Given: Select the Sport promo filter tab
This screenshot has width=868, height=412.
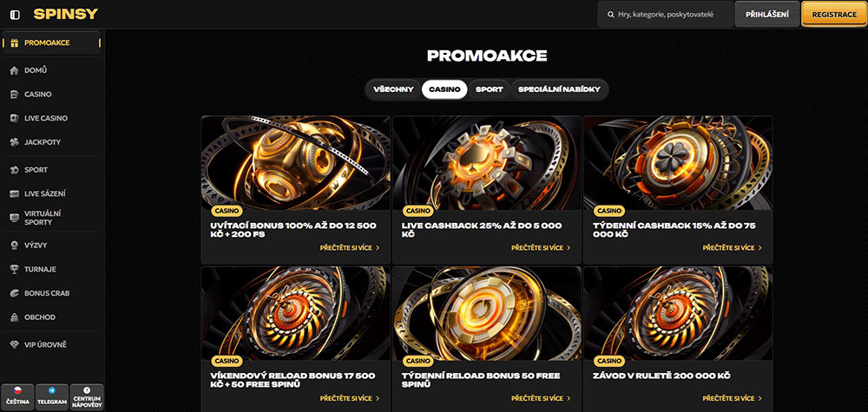Looking at the screenshot, I should point(490,89).
